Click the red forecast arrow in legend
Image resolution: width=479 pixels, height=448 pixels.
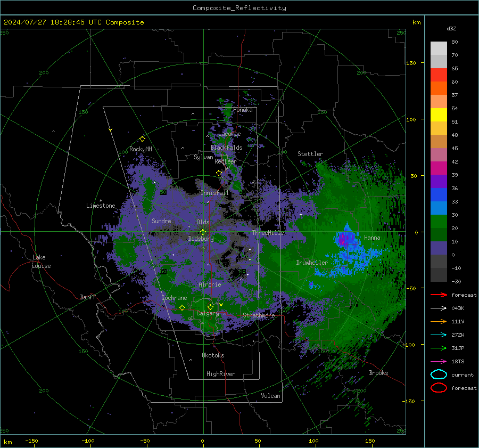pyautogui.click(x=439, y=295)
